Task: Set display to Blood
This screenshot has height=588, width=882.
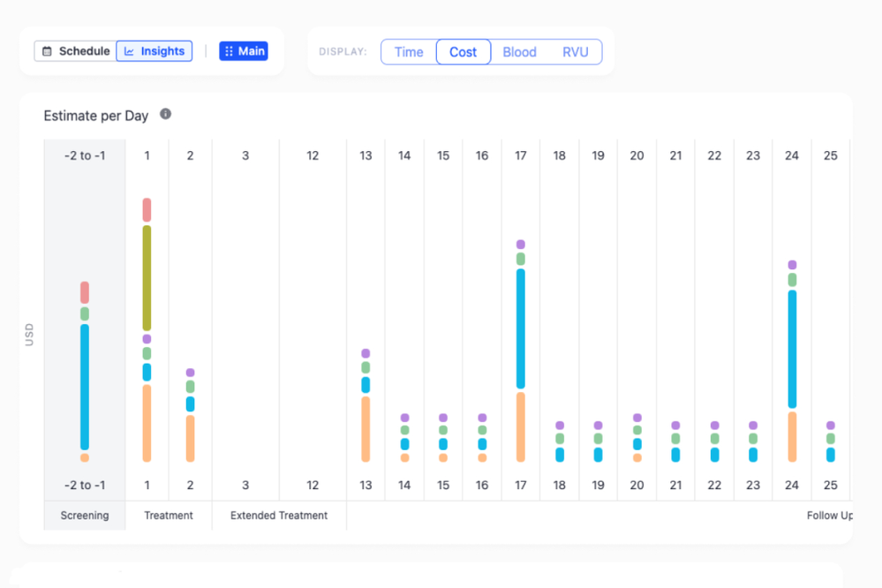Action: (519, 52)
